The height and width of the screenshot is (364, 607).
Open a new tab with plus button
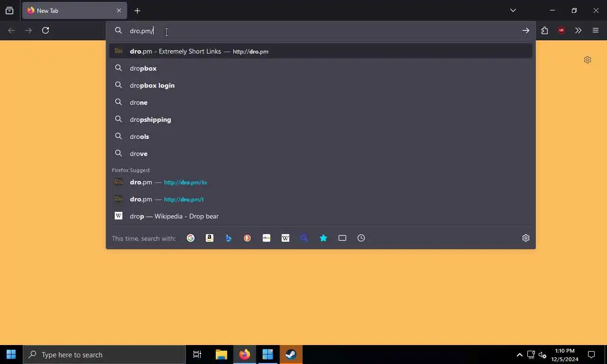137,10
